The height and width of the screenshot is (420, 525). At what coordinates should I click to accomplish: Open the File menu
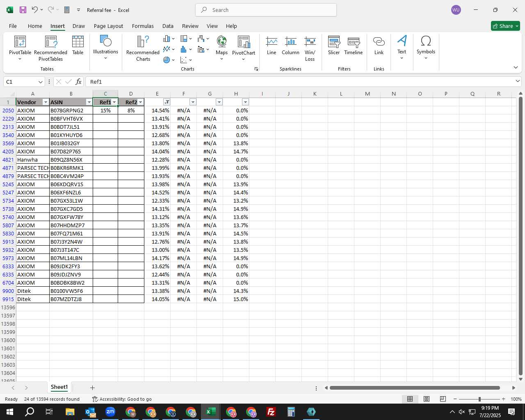point(13,26)
